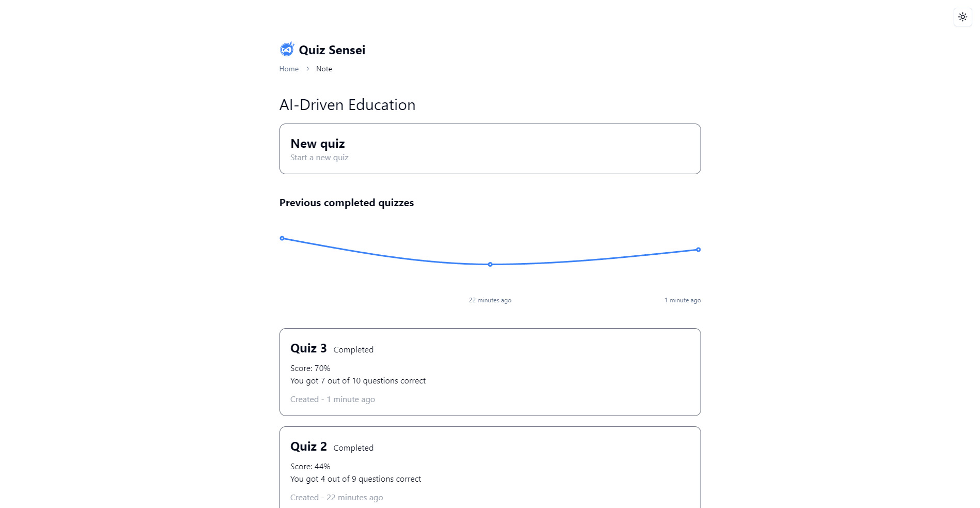
Task: Toggle the light/dark theme sun button
Action: click(962, 17)
